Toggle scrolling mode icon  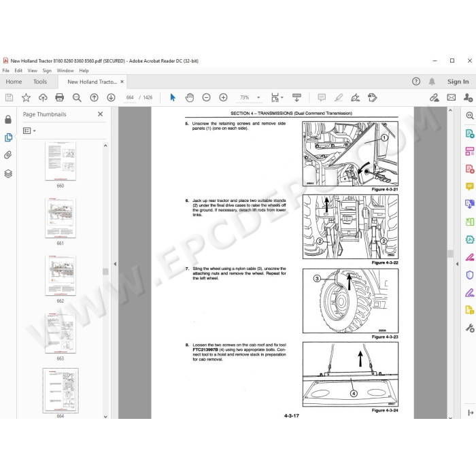(296, 97)
